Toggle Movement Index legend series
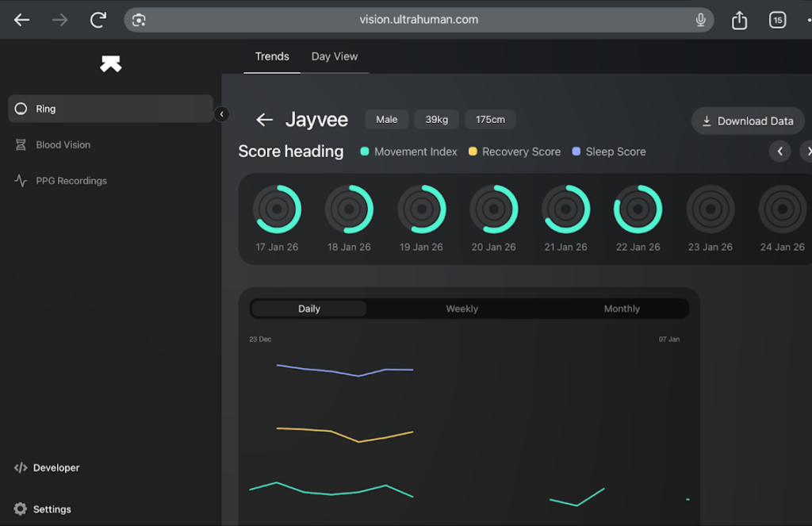This screenshot has width=812, height=526. [408, 152]
